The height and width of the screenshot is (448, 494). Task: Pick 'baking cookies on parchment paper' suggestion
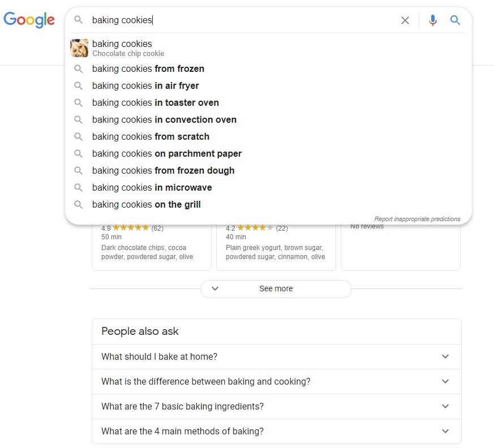pos(167,154)
